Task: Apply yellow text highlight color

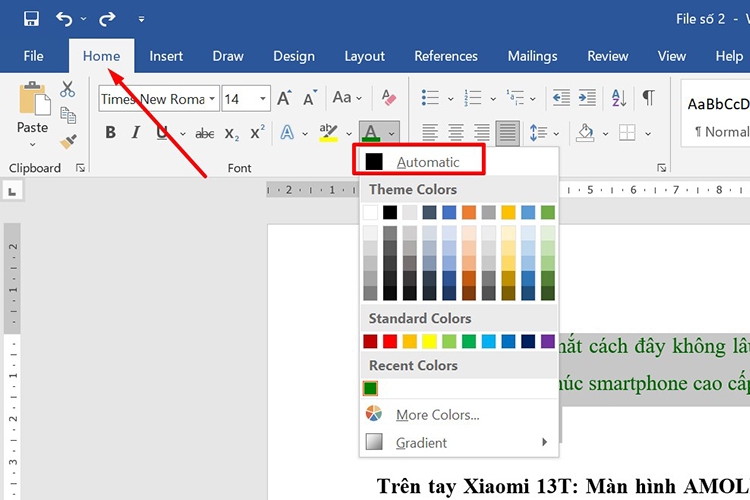Action: pyautogui.click(x=328, y=133)
